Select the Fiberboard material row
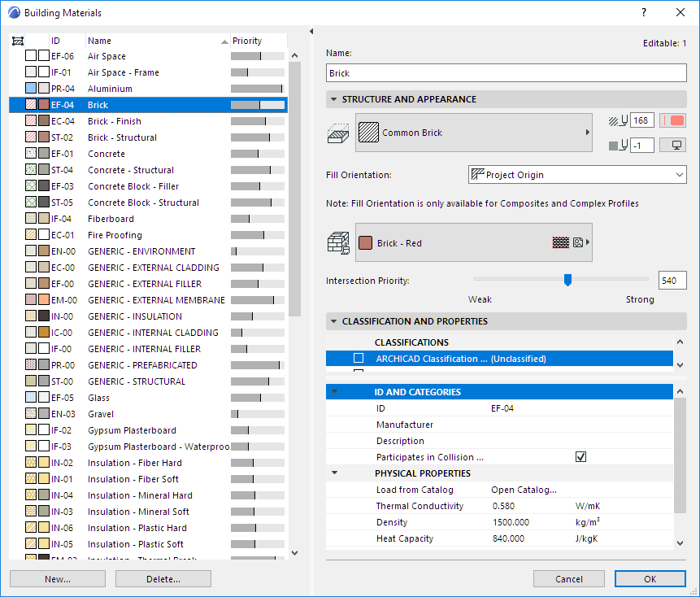This screenshot has height=597, width=700. point(148,218)
